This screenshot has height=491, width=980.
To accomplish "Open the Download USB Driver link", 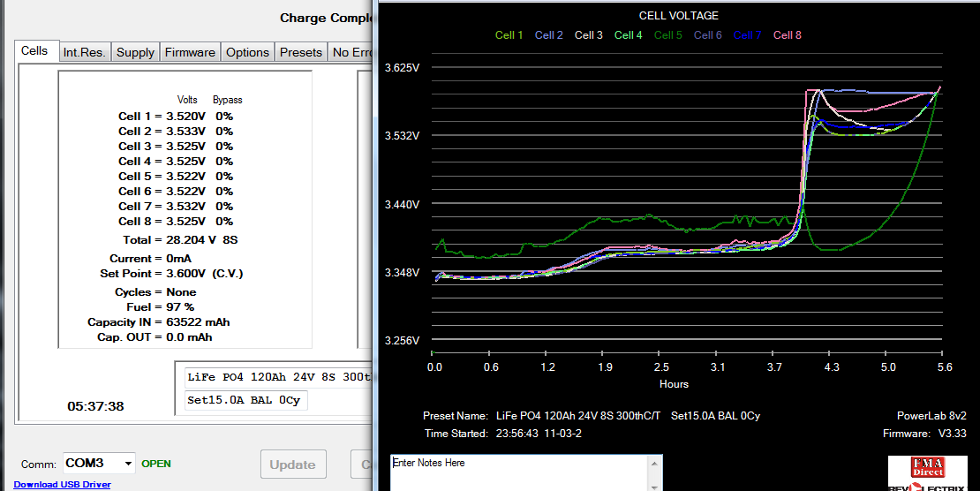I will point(62,484).
